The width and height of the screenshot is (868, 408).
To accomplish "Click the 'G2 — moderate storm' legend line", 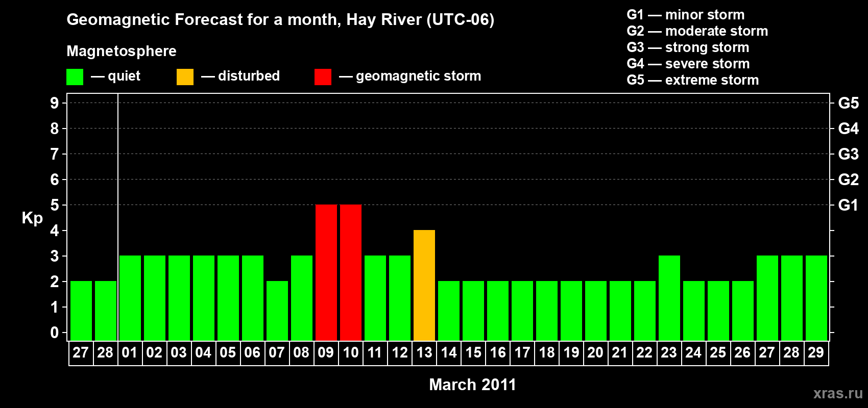I will 697,31.
